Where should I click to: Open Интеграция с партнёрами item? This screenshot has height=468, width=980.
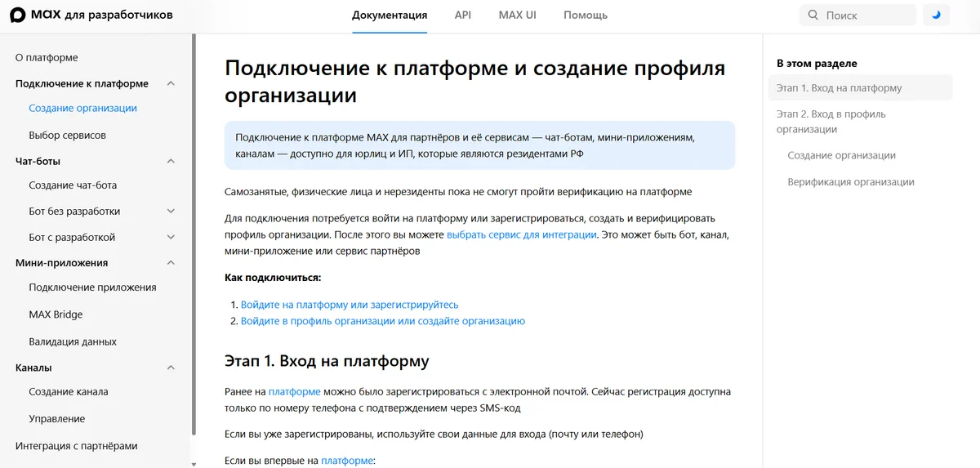(77, 446)
